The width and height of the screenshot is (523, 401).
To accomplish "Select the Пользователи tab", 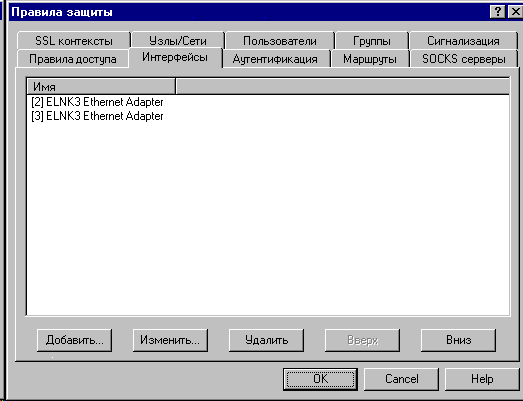I will (280, 41).
